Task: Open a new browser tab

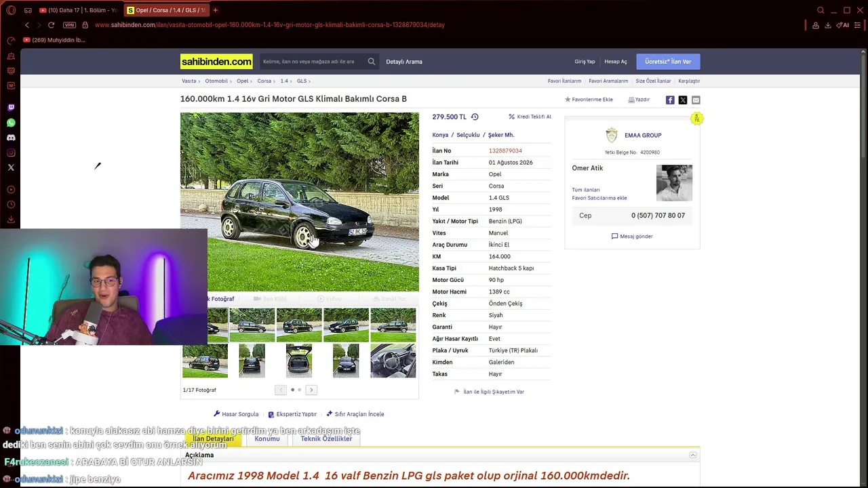Action: pyautogui.click(x=215, y=10)
